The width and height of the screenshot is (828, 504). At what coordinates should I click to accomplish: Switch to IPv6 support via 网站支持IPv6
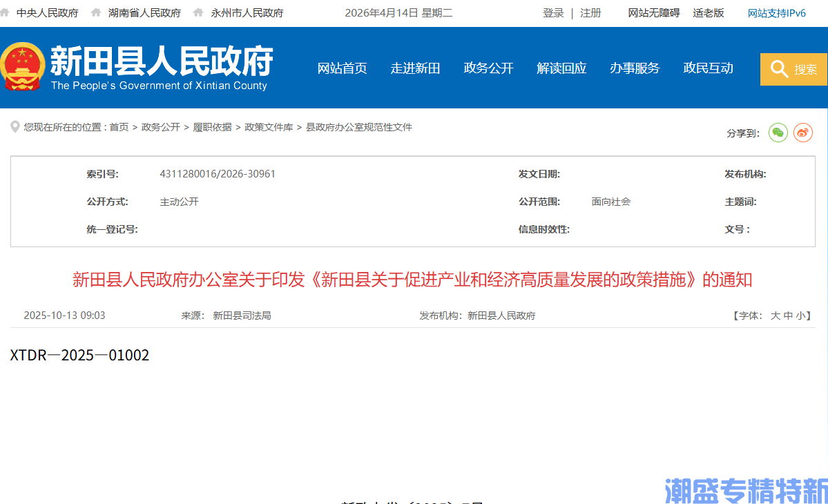776,12
